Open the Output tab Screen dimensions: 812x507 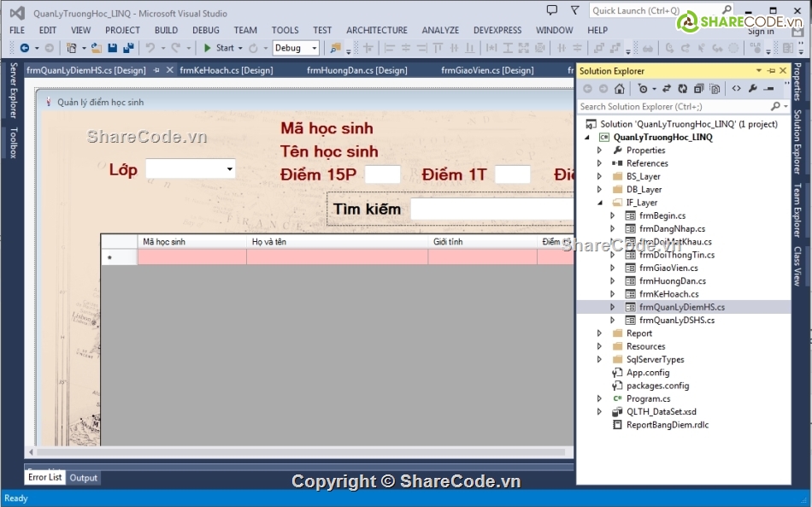(x=84, y=477)
